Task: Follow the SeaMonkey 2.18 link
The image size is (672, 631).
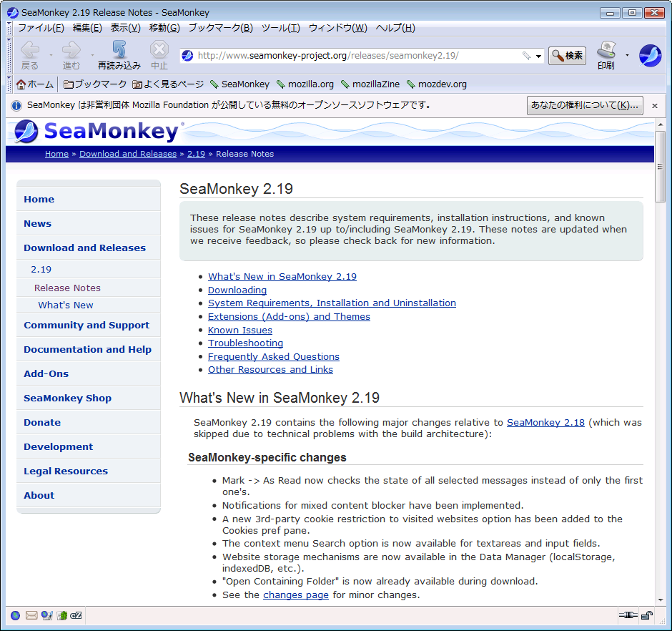Action: [x=545, y=423]
